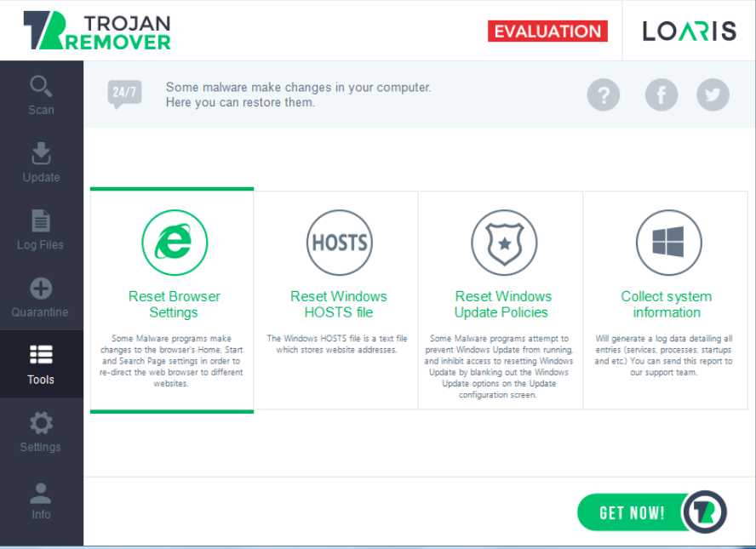The image size is (756, 549).
Task: Open the Quarantine plus icon
Action: pos(41,289)
